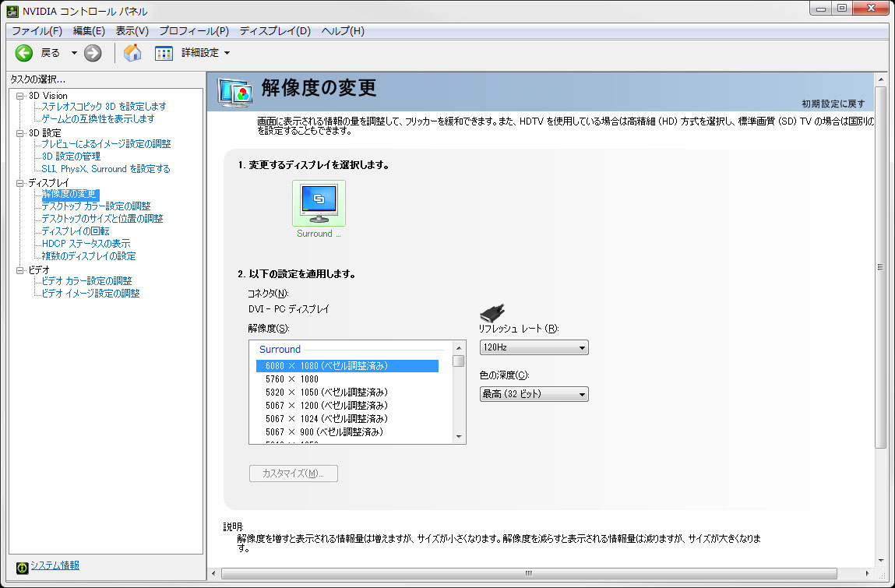This screenshot has width=895, height=588.
Task: Open the back history dropdown arrow
Action: (x=74, y=53)
